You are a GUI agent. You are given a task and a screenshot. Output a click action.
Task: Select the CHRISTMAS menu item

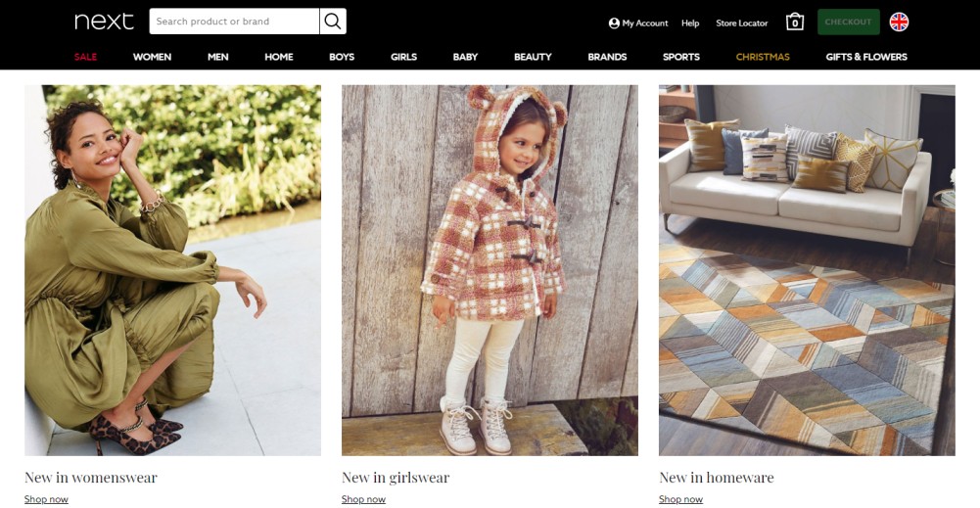tap(763, 57)
